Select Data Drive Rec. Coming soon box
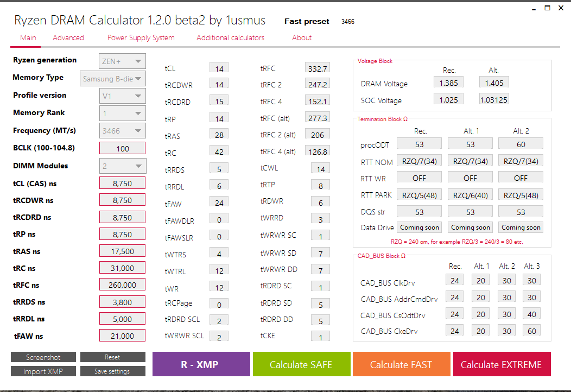The image size is (571, 392). pos(419,227)
